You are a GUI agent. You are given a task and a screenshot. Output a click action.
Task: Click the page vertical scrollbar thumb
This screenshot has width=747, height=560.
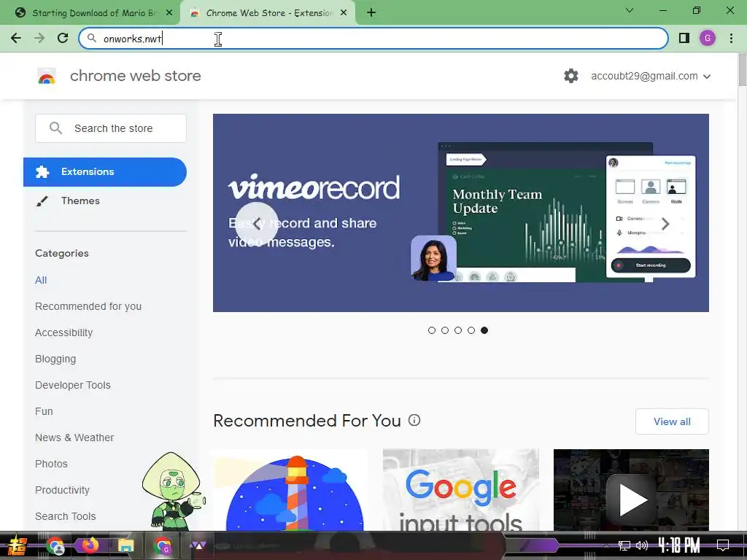coord(742,70)
